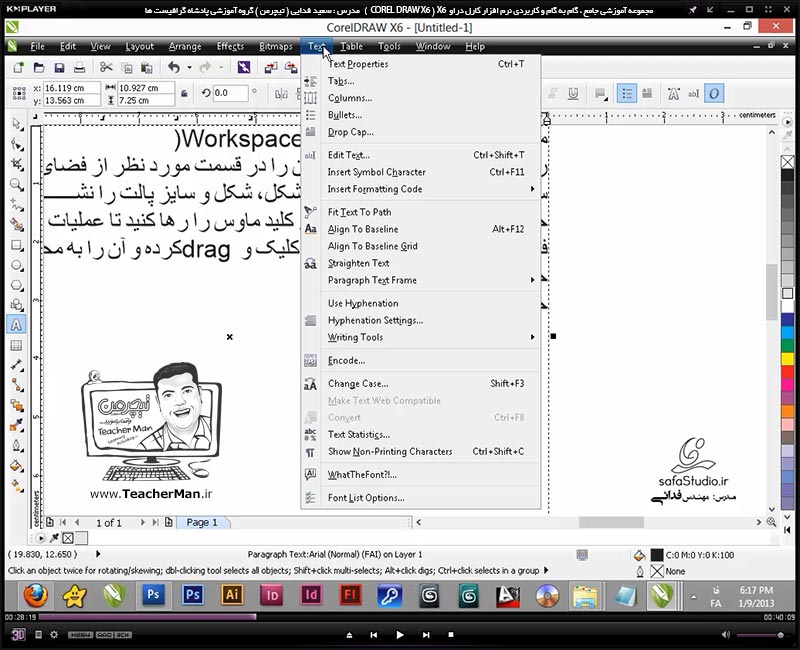Choose Fit Text To Path
Screen dimensions: 800x650
click(421, 212)
